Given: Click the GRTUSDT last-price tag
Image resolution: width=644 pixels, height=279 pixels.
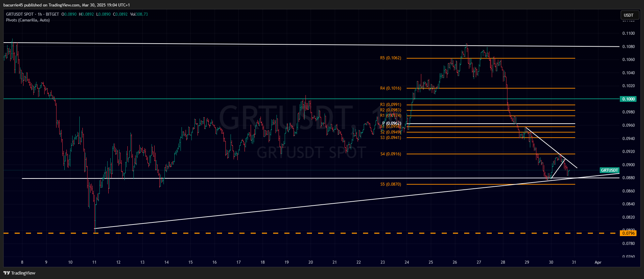Looking at the screenshot, I should click(609, 170).
